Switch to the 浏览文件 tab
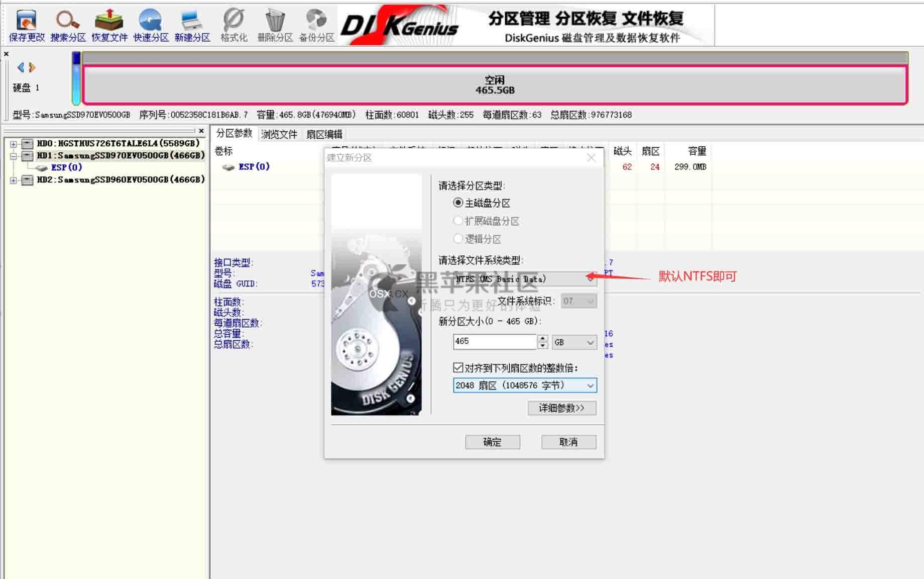 (278, 134)
